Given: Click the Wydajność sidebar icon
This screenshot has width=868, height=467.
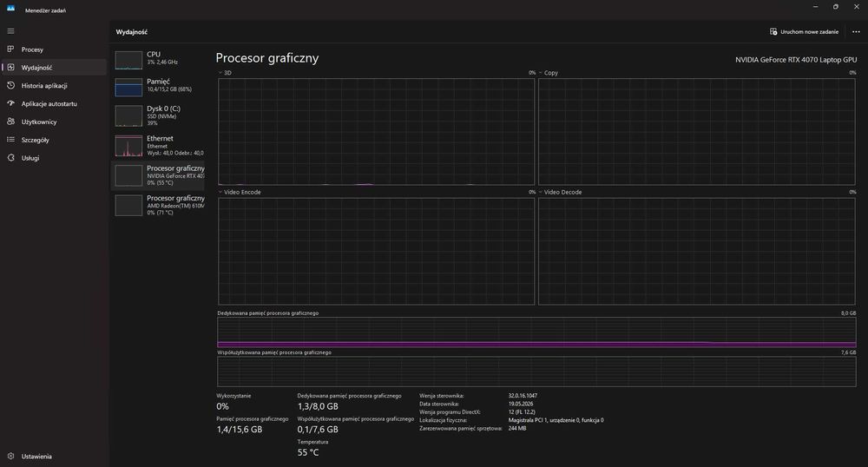Looking at the screenshot, I should [x=10, y=68].
